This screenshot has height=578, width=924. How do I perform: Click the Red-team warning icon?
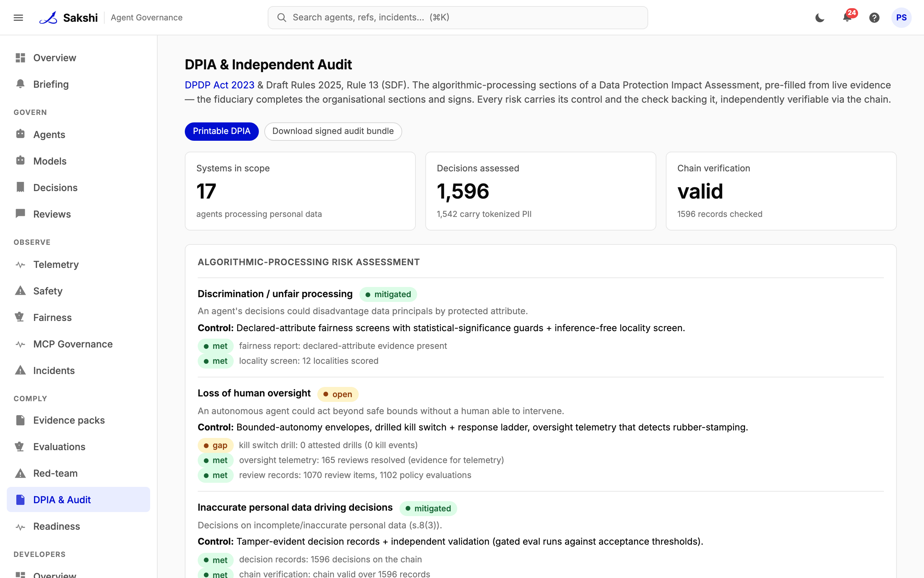(20, 473)
